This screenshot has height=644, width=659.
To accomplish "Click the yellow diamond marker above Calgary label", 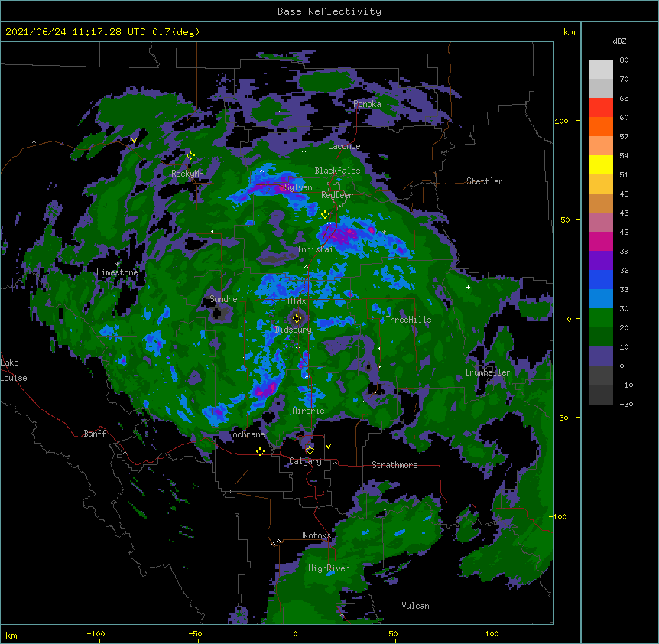I will (x=310, y=450).
